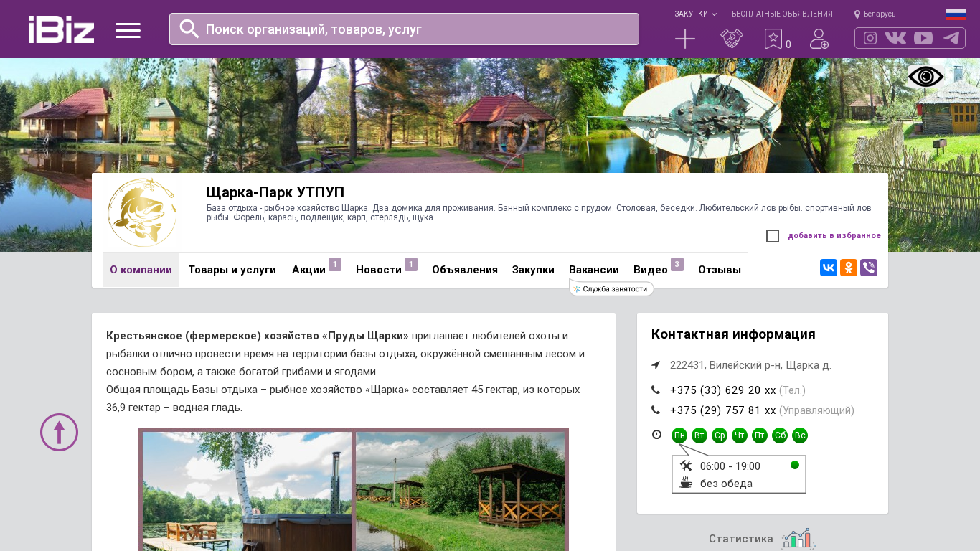Click the working hours 06:00 - 19:00
980x551 pixels.
pos(730,466)
